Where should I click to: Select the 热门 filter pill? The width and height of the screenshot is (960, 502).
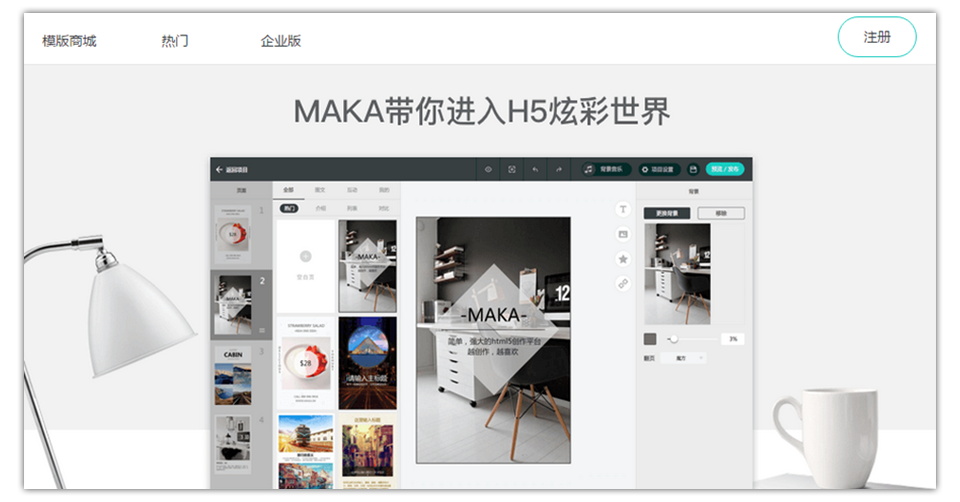coord(289,209)
